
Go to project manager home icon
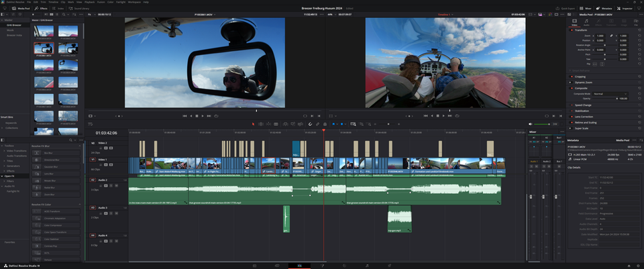point(629,266)
